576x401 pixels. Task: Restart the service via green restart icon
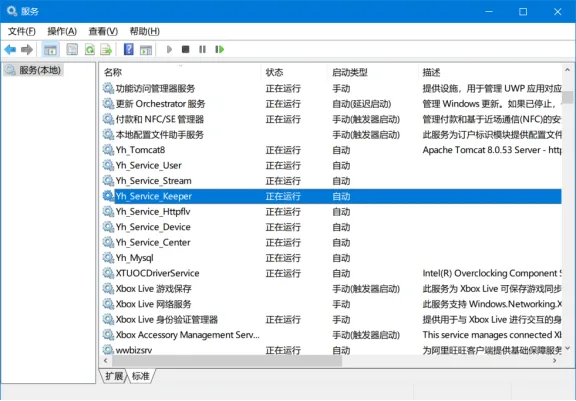point(220,49)
